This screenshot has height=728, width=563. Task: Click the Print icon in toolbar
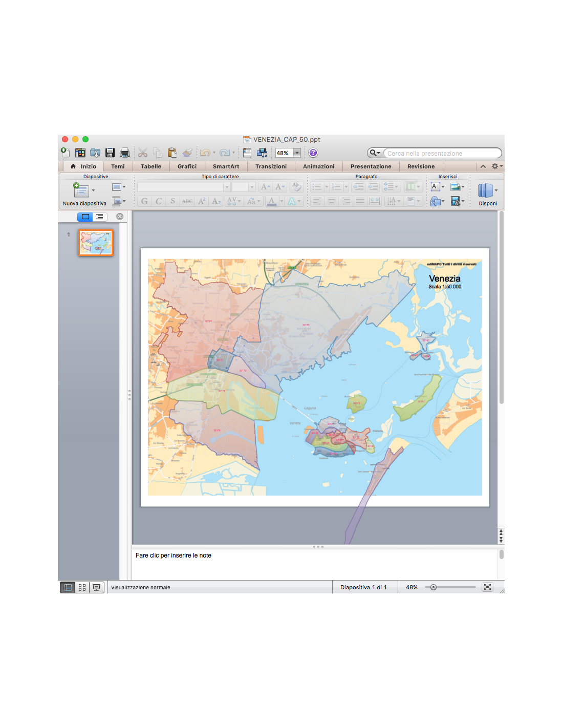(125, 153)
